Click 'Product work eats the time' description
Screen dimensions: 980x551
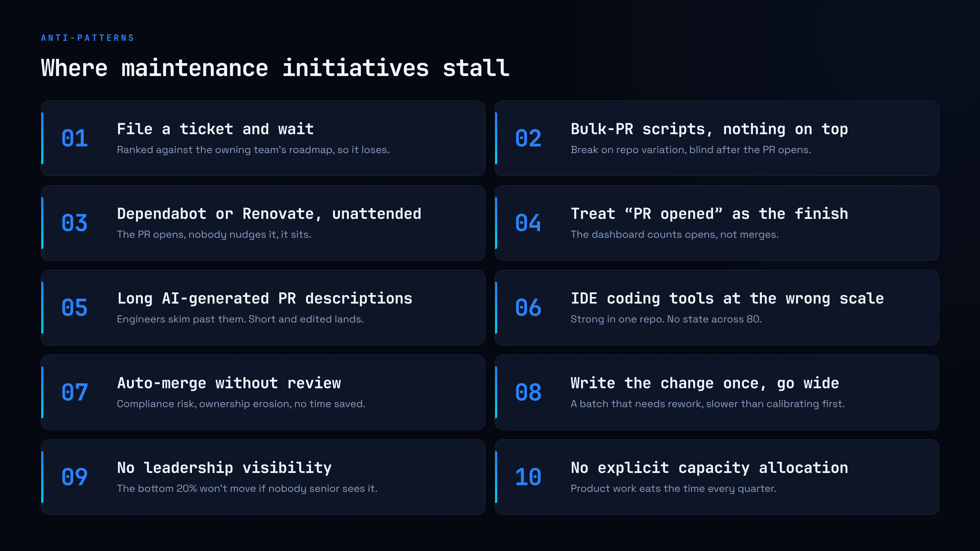[x=673, y=489]
